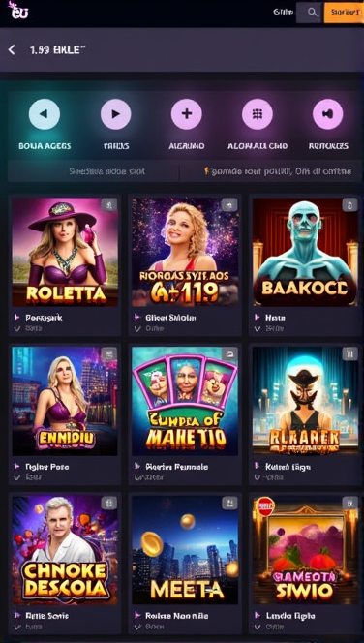Open the MEETA game thumbnail
The height and width of the screenshot is (643, 364).
[185, 550]
